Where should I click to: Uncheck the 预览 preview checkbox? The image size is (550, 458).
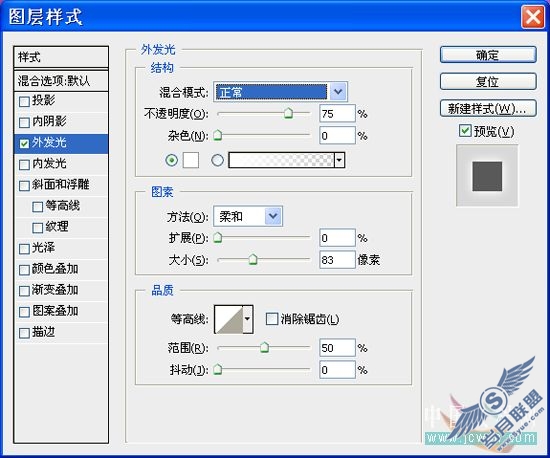465,131
